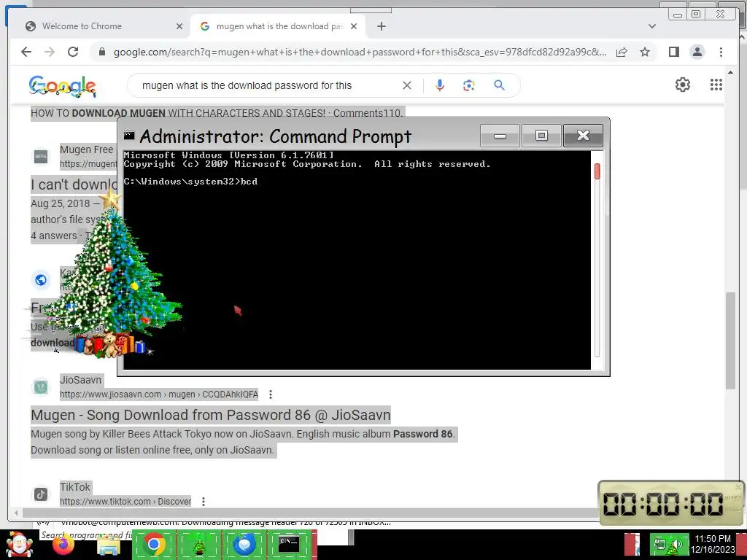Open Google quick settings gear

click(682, 85)
